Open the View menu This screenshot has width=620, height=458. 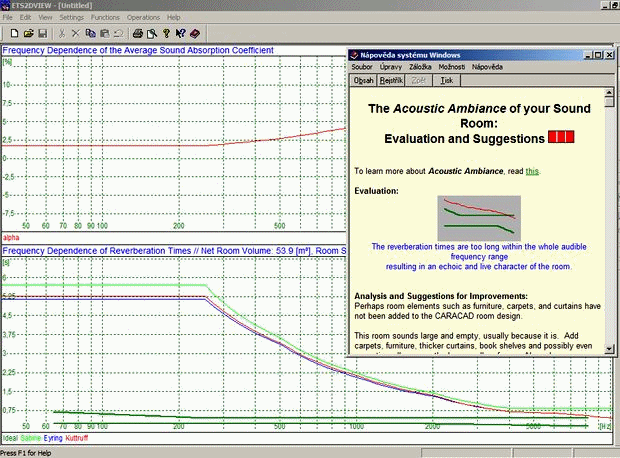tap(45, 17)
